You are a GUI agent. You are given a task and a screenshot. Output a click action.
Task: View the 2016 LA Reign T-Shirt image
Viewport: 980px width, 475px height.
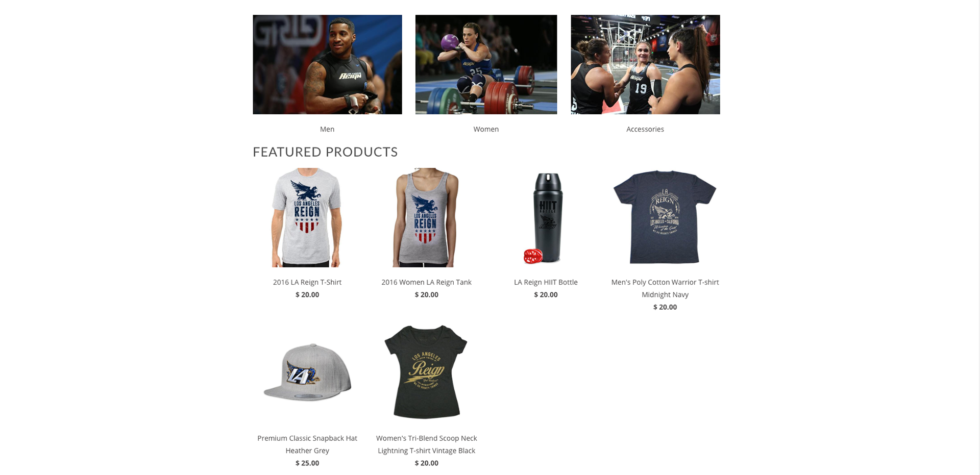(x=307, y=217)
